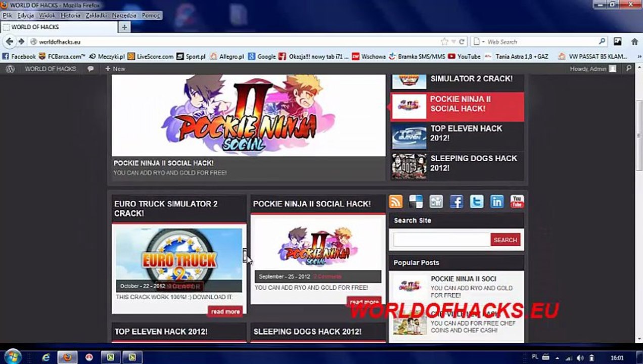Image resolution: width=643 pixels, height=364 pixels.
Task: Click the Web Search input box
Action: (541, 41)
